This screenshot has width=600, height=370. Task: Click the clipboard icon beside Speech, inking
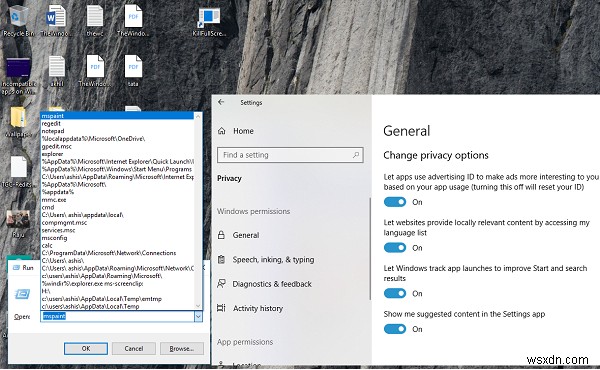coord(221,259)
